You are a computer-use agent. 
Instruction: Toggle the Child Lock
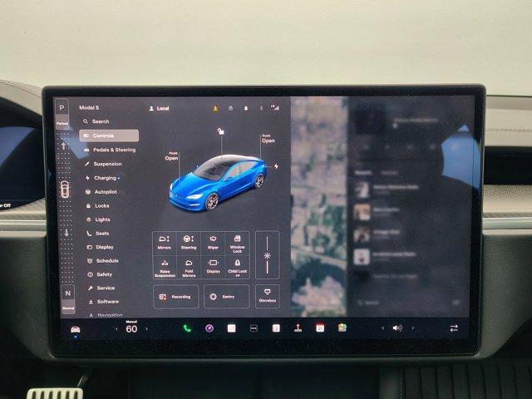[x=238, y=268]
